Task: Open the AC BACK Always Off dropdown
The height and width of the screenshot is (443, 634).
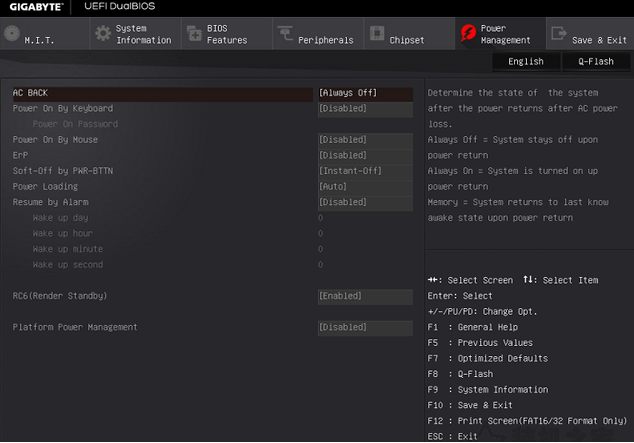Action: [x=365, y=93]
